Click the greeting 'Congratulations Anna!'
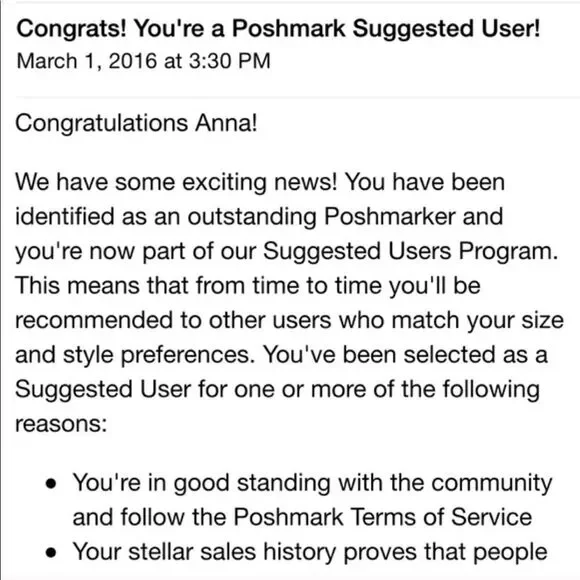The width and height of the screenshot is (580, 580). click(x=136, y=123)
